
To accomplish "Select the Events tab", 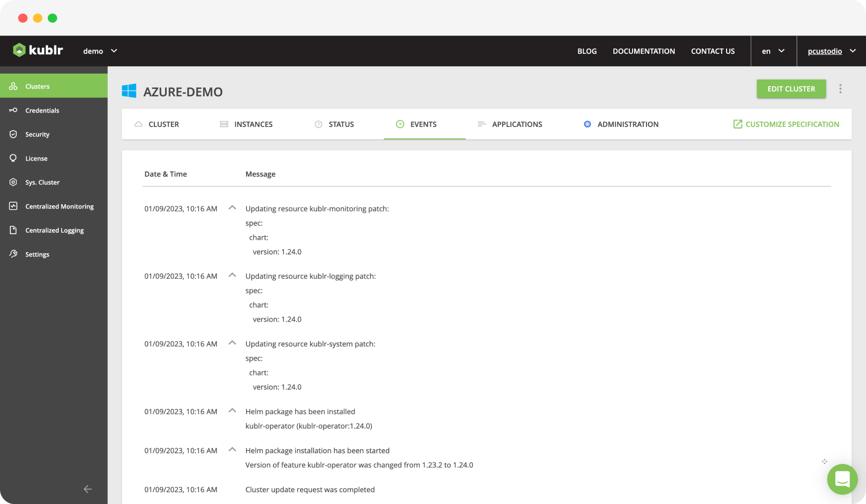I will pos(425,124).
